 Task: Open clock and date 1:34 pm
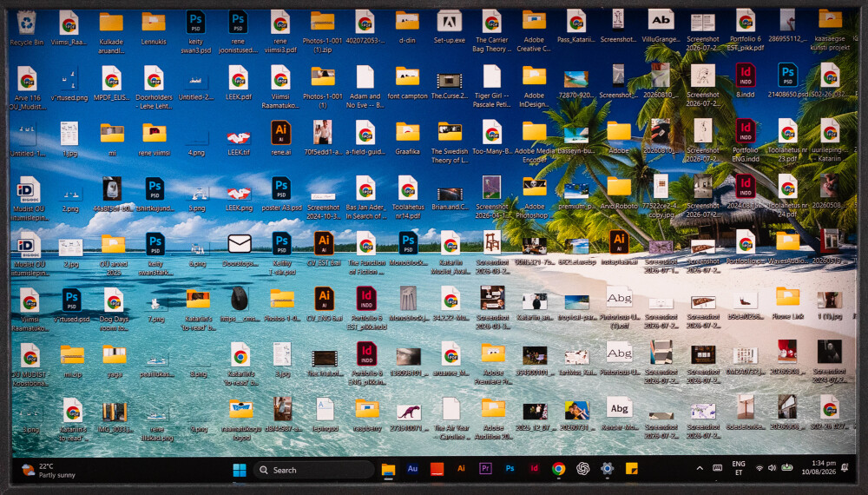819,467
